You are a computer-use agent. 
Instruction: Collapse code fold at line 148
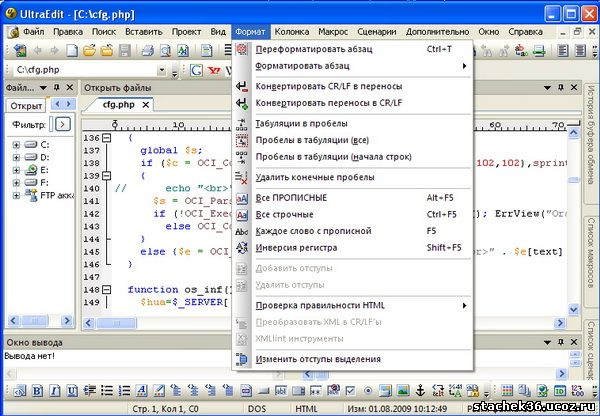click(107, 290)
